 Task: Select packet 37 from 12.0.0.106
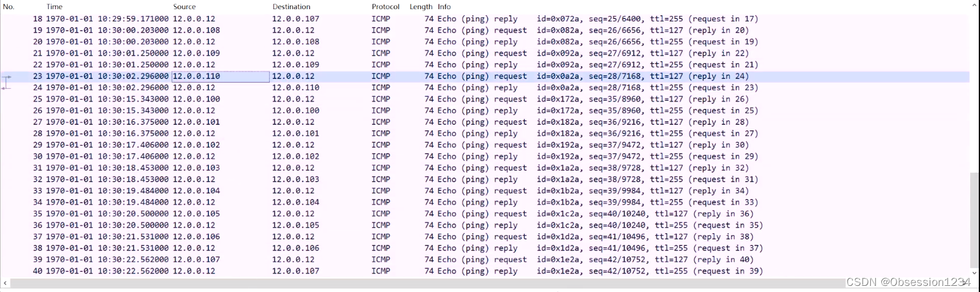(x=485, y=237)
